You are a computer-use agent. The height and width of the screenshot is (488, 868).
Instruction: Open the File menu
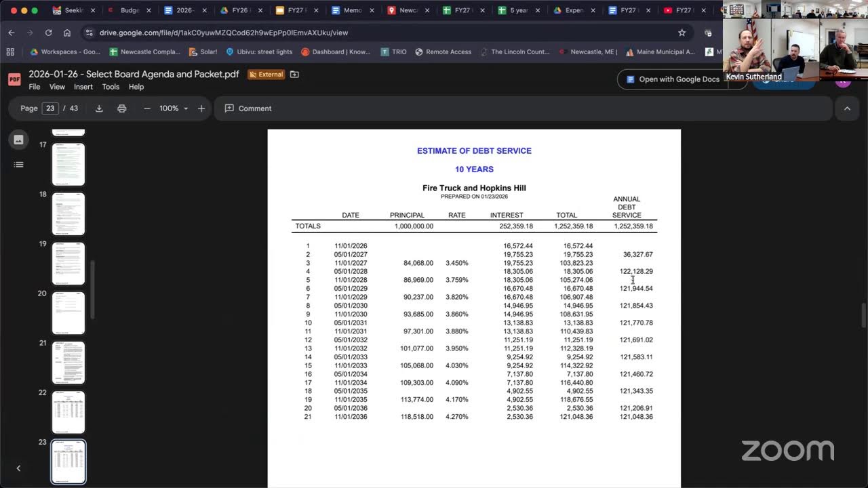click(x=35, y=87)
